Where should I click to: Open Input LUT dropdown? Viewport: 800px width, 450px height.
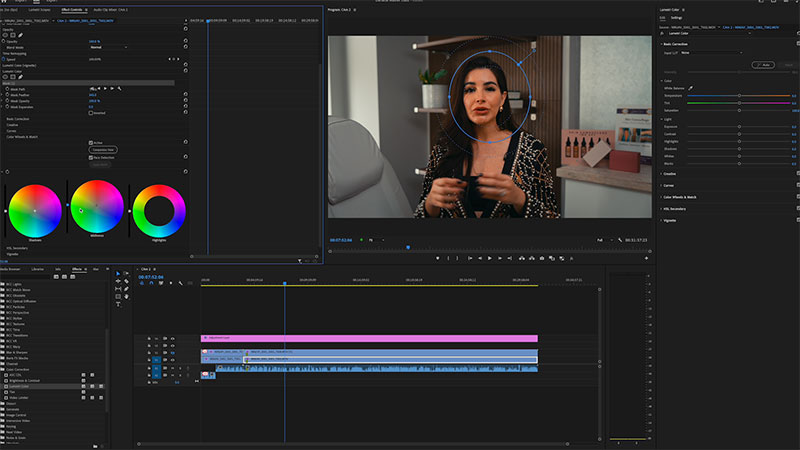click(x=712, y=53)
